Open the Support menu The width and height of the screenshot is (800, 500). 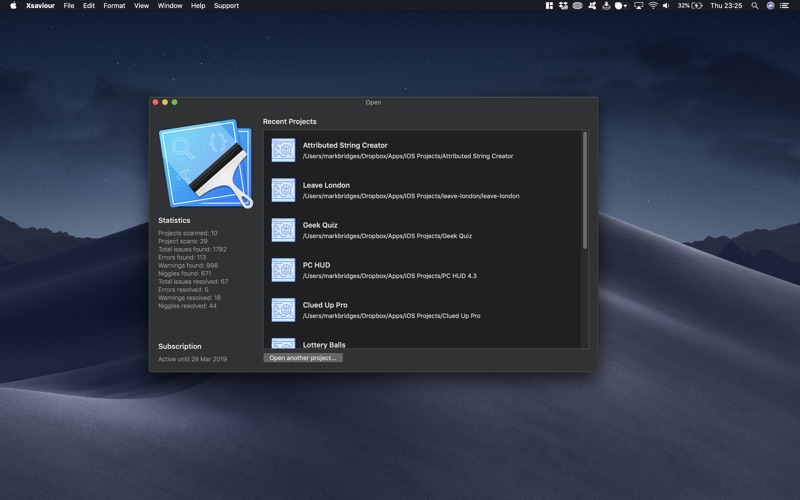click(226, 6)
